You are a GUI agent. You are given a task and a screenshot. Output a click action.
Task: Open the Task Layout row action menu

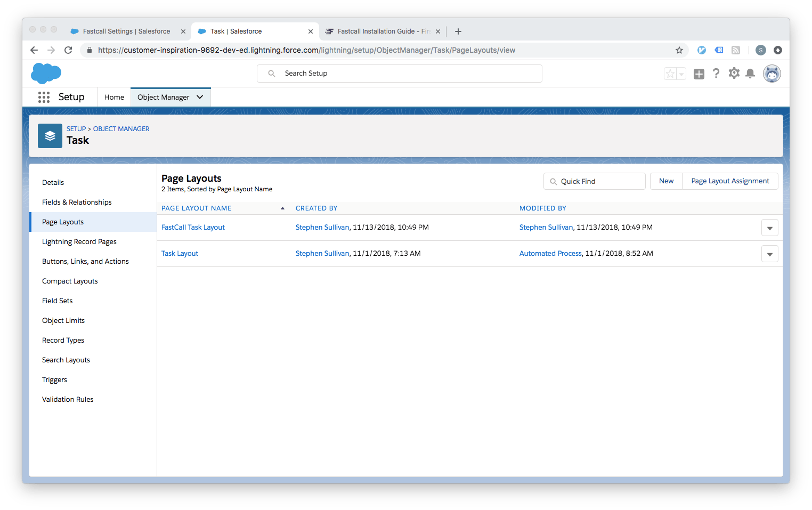pyautogui.click(x=769, y=254)
